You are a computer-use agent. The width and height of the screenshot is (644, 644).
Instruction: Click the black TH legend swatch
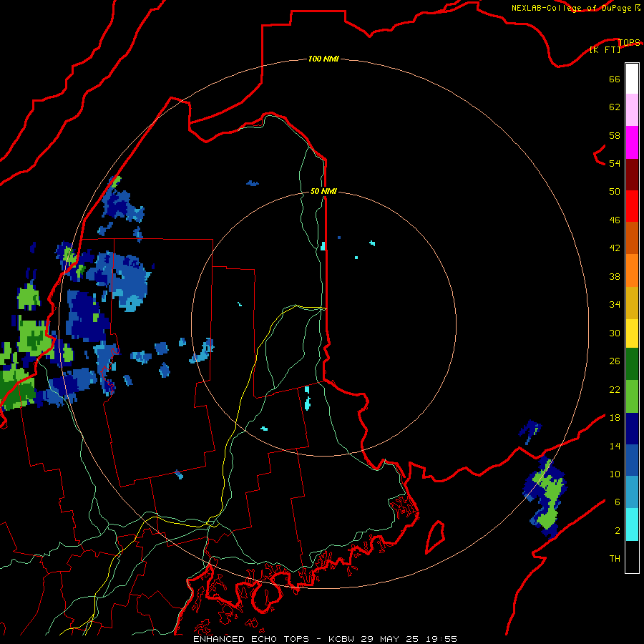(x=632, y=557)
